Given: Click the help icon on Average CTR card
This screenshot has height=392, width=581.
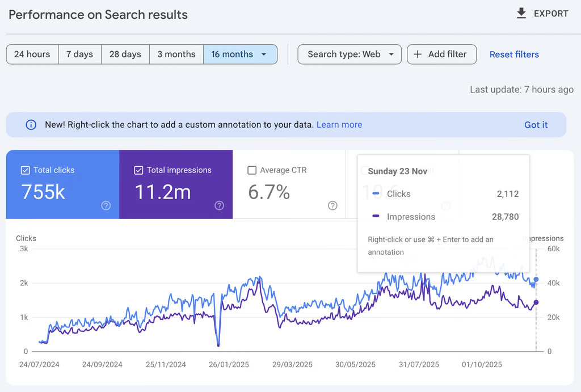Looking at the screenshot, I should [x=332, y=205].
